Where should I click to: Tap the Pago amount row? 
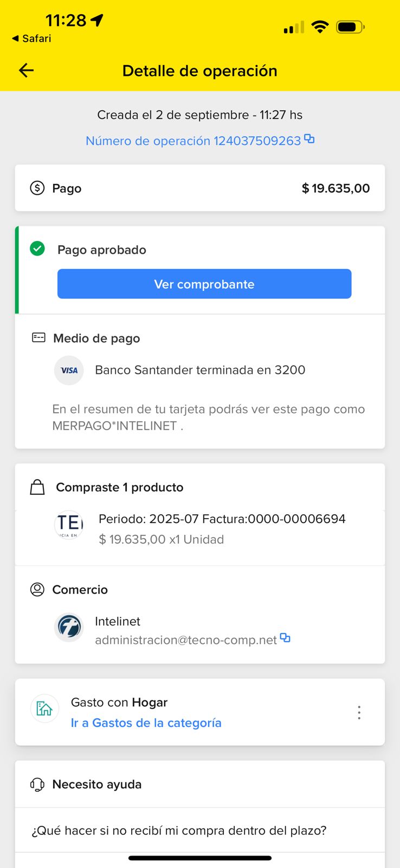coord(199,188)
